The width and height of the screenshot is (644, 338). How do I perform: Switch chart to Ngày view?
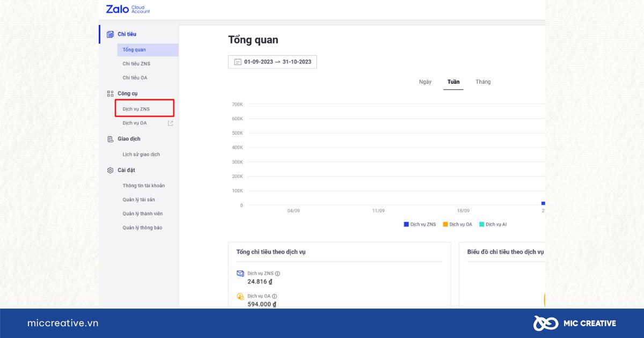[425, 82]
